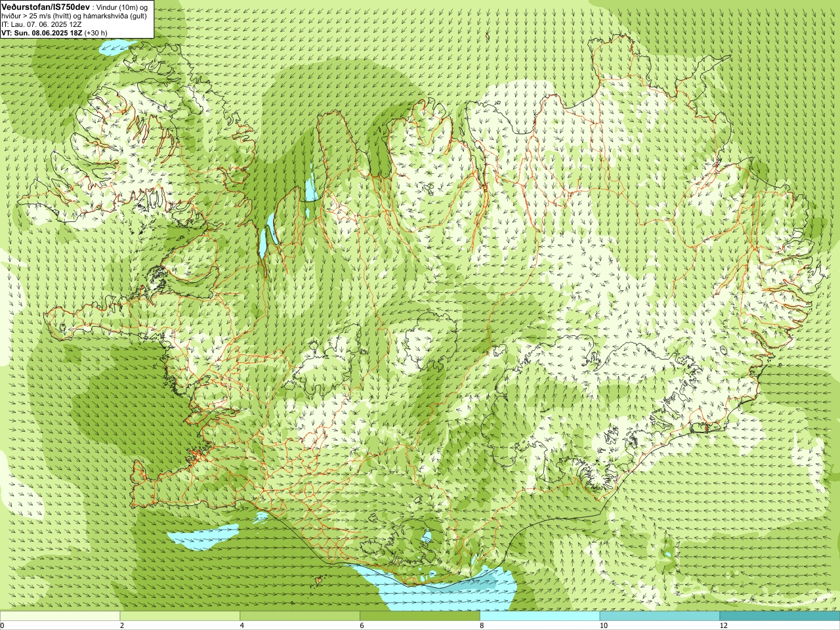This screenshot has width=840, height=630.
Task: Click the 2–4 light green legend band
Action: [180, 616]
